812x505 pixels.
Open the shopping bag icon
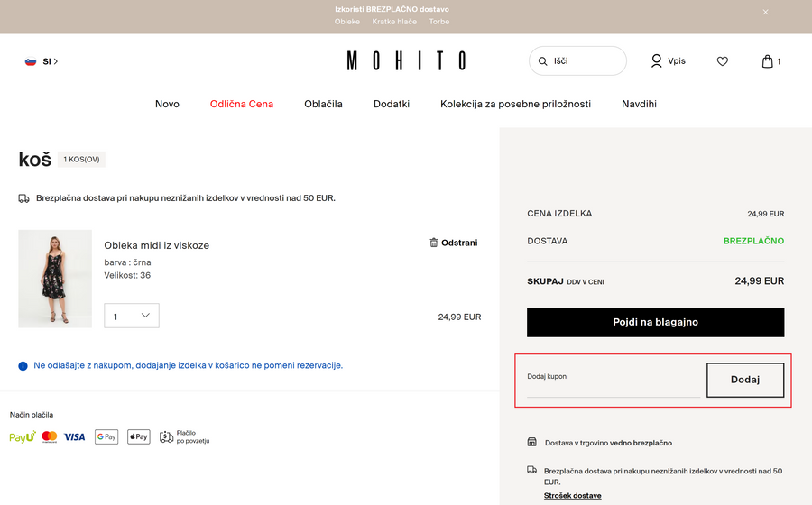767,61
